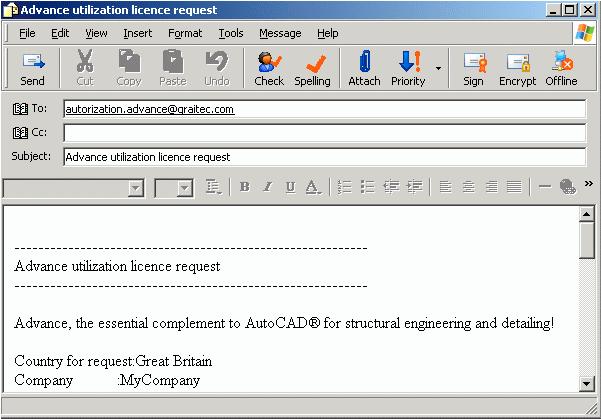Insert hyperlink with globe icon
The image size is (601, 419).
568,187
